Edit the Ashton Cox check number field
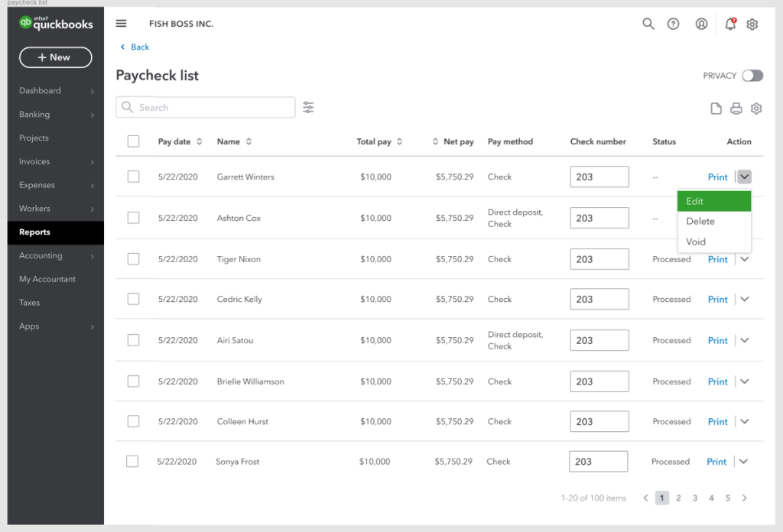The height and width of the screenshot is (532, 783). (599, 218)
